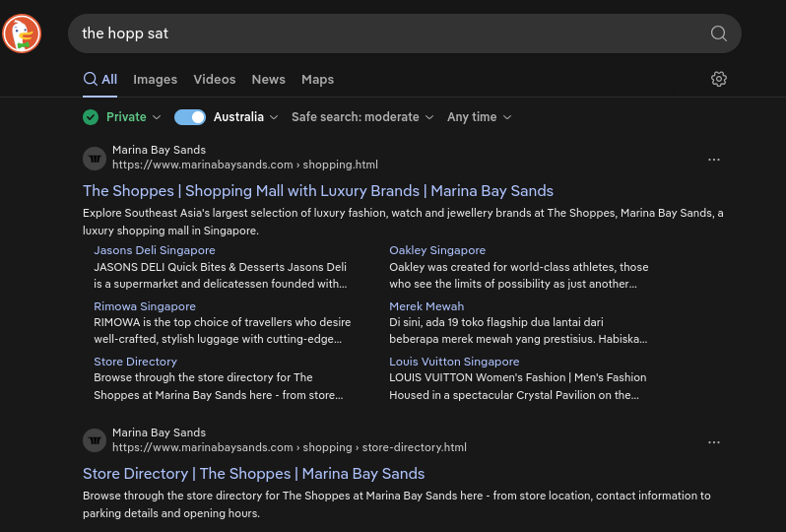Switch to the Maps tab

tap(317, 79)
